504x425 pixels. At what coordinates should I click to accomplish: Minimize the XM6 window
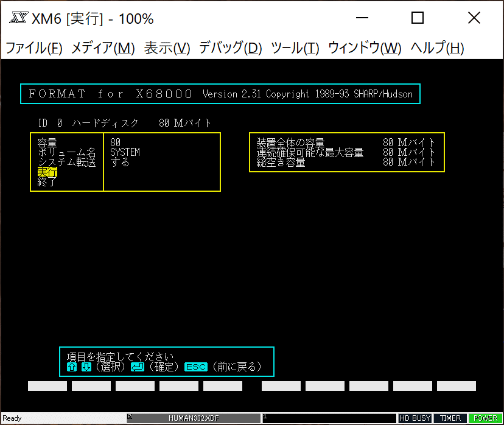362,18
